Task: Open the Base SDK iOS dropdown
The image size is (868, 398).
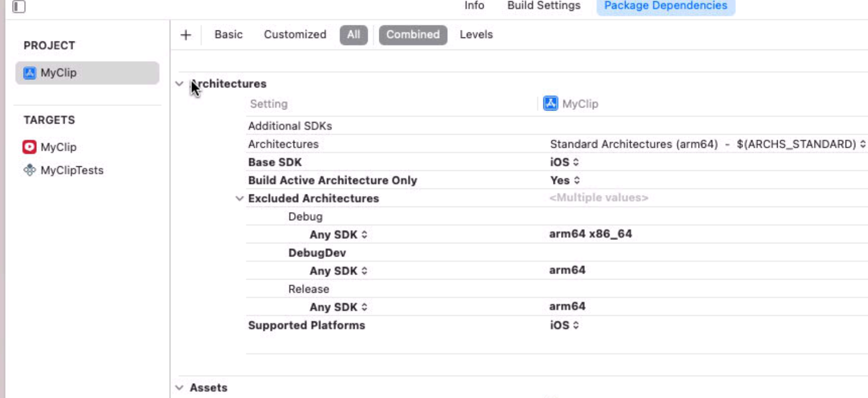Action: 564,162
